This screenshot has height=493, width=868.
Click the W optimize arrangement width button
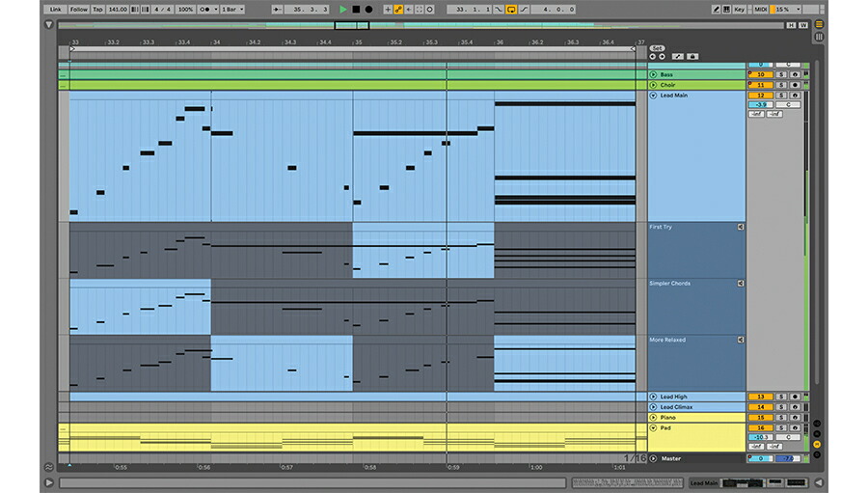[x=802, y=25]
